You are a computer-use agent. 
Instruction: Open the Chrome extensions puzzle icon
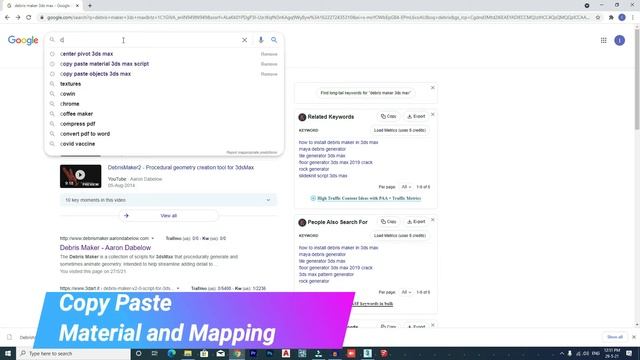(611, 18)
